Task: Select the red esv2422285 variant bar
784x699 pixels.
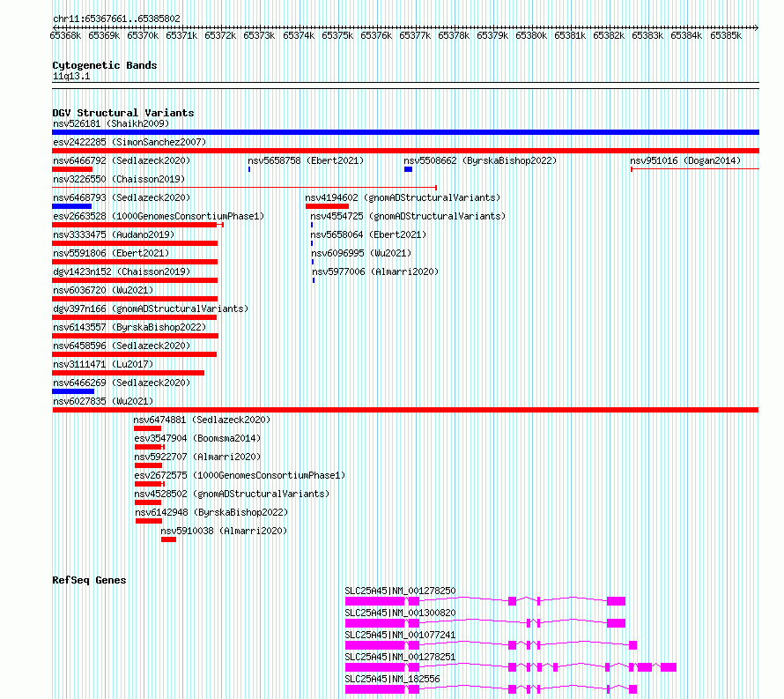Action: (x=405, y=151)
